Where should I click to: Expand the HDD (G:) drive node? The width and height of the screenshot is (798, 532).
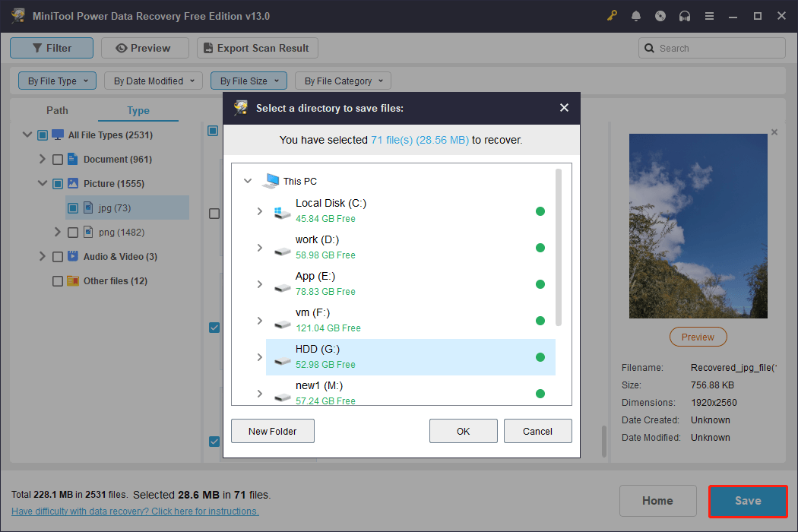[x=260, y=357]
